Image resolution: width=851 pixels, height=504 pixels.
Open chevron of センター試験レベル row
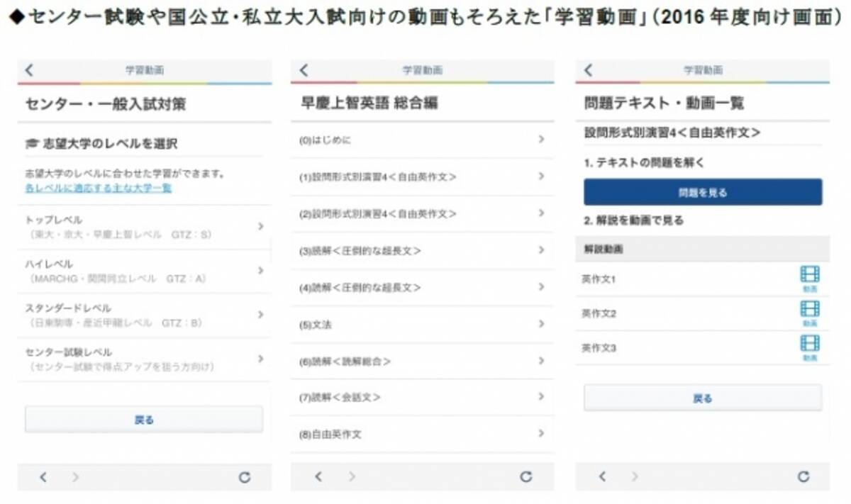click(261, 359)
